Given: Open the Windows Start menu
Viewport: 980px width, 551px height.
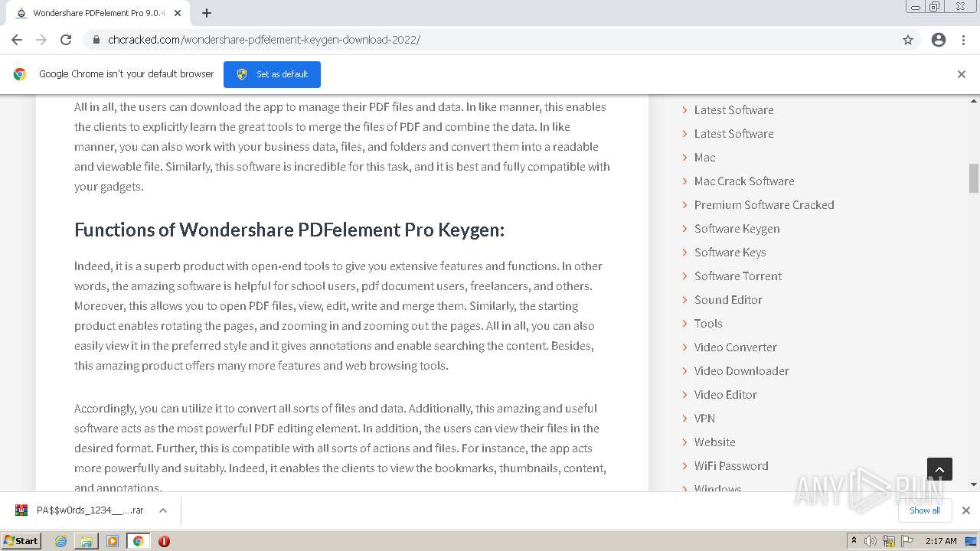Looking at the screenshot, I should [21, 540].
